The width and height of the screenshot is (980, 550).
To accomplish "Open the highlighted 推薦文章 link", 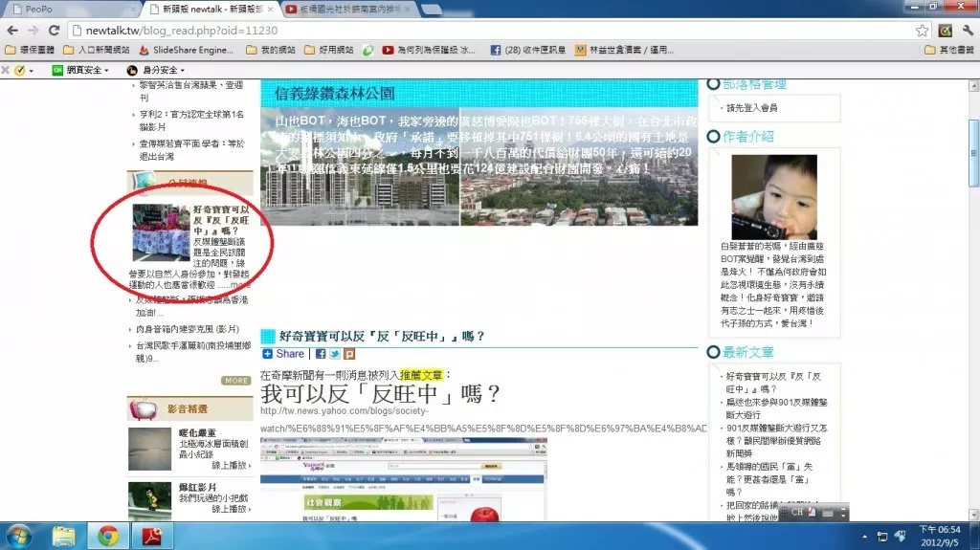I will coord(421,375).
